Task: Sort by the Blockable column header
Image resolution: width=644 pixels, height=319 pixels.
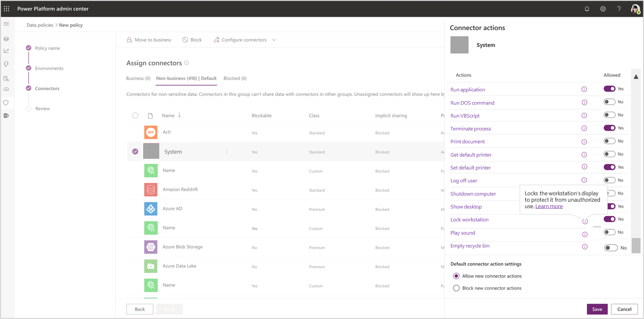Action: (x=261, y=116)
